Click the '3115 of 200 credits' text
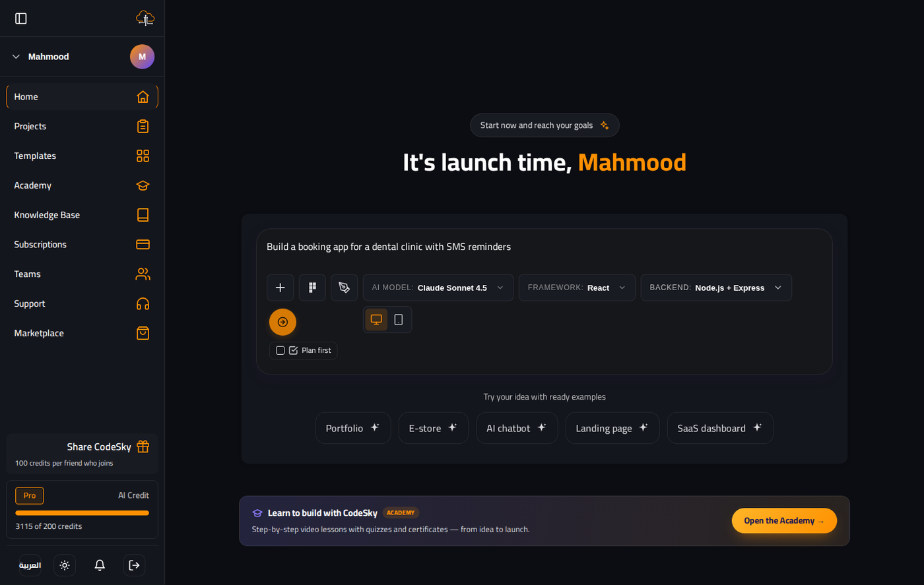This screenshot has width=924, height=585. (49, 526)
